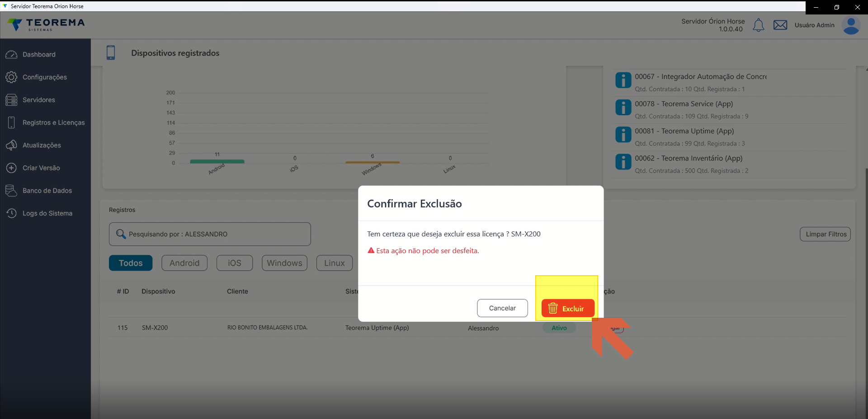Image resolution: width=868 pixels, height=419 pixels.
Task: Click info icon for 00062 Teorema Inventário
Action: pyautogui.click(x=623, y=161)
